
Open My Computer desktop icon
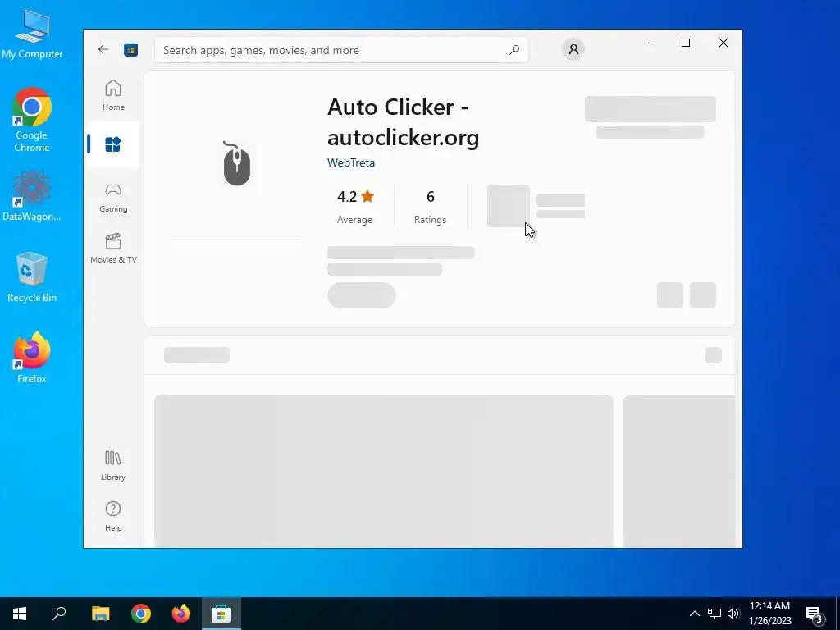tap(32, 34)
